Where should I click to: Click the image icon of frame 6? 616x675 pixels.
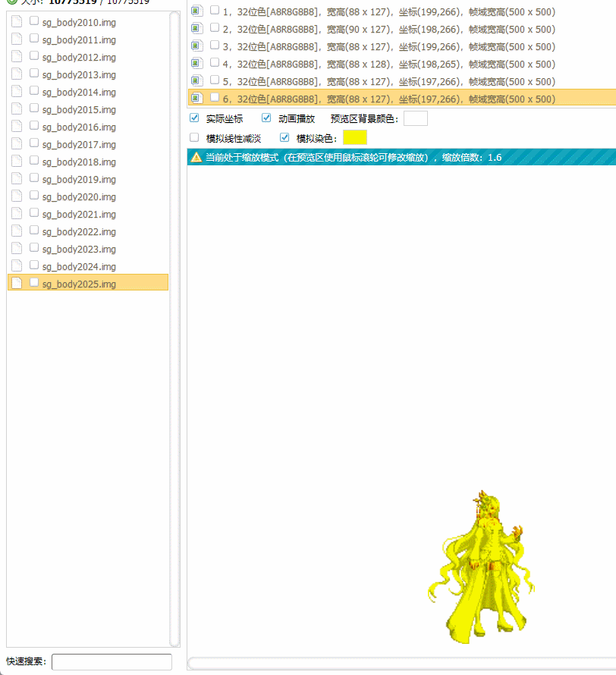[x=196, y=99]
